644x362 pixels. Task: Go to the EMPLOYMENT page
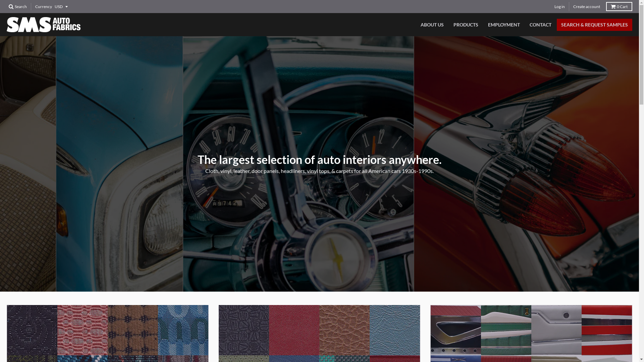[x=503, y=25]
